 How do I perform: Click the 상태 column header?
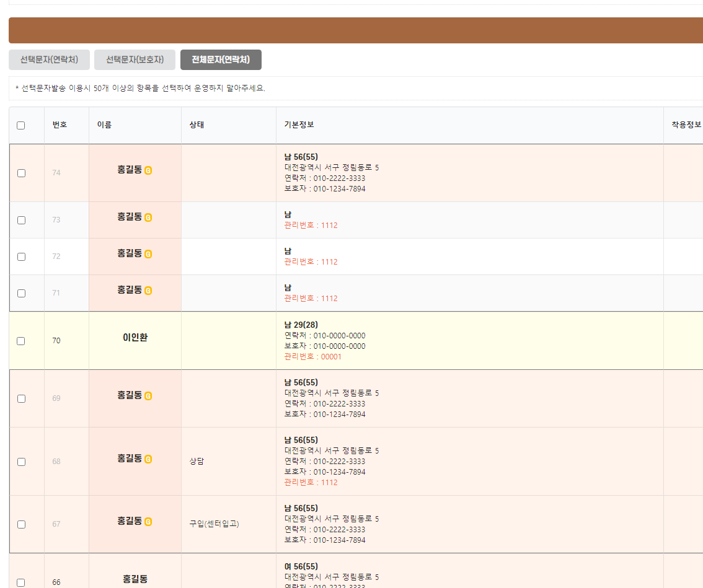coord(197,125)
